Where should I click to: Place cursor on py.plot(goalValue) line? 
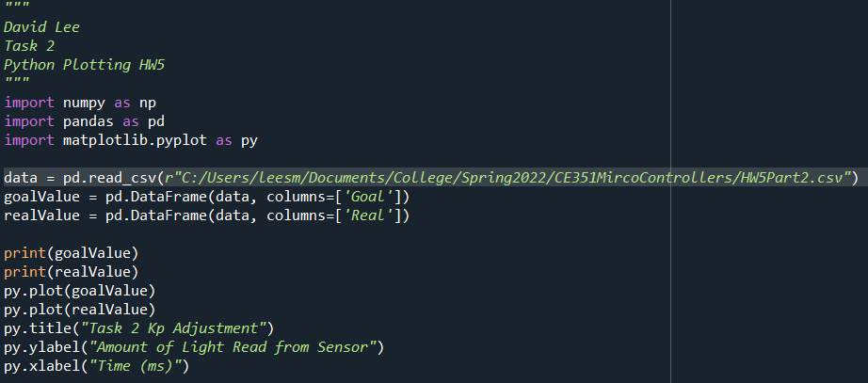[x=79, y=290]
